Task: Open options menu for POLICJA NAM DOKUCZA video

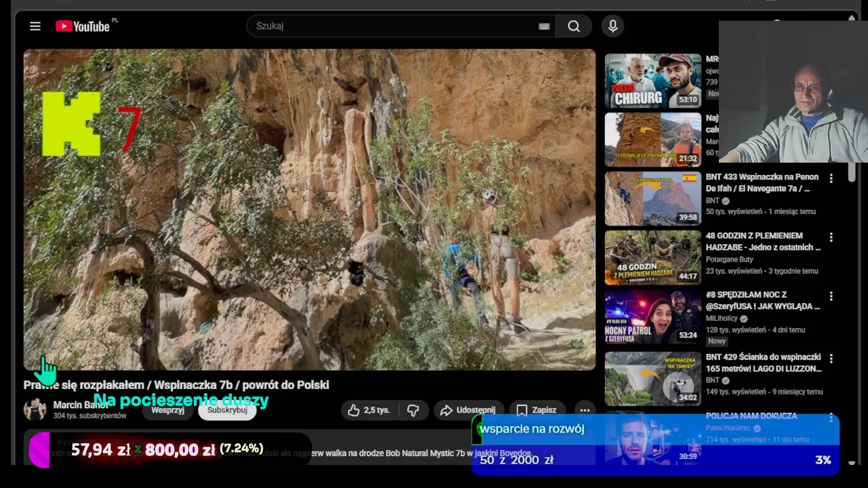Action: [x=831, y=418]
